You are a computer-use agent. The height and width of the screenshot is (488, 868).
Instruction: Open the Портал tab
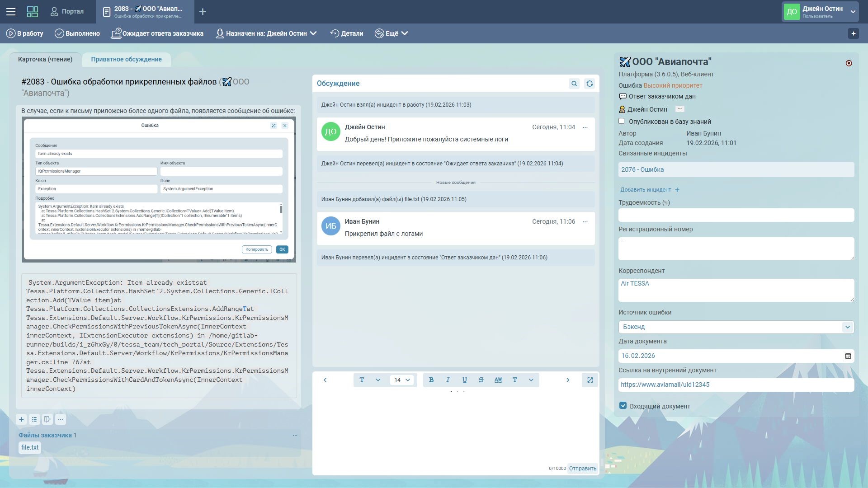point(67,12)
